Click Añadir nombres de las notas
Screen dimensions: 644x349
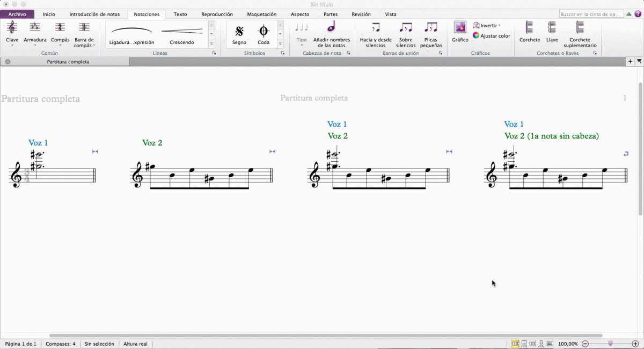[332, 34]
